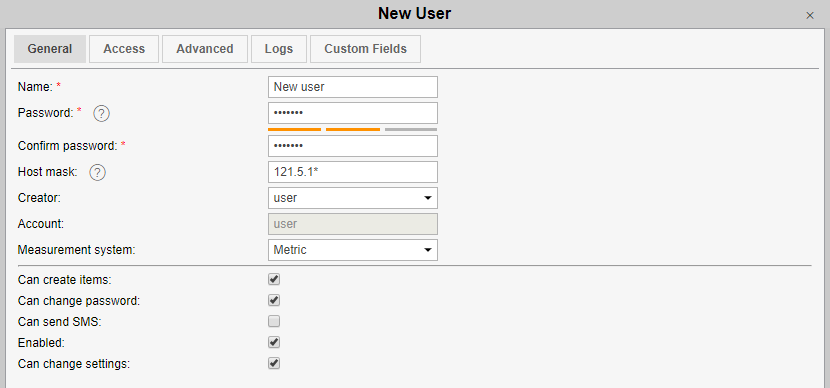This screenshot has width=830, height=388.
Task: Uncheck Can change password
Action: [274, 300]
